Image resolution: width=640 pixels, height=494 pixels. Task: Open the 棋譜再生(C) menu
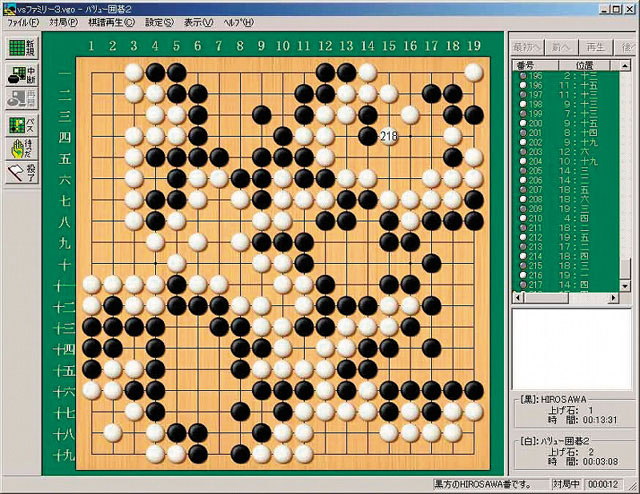point(112,21)
